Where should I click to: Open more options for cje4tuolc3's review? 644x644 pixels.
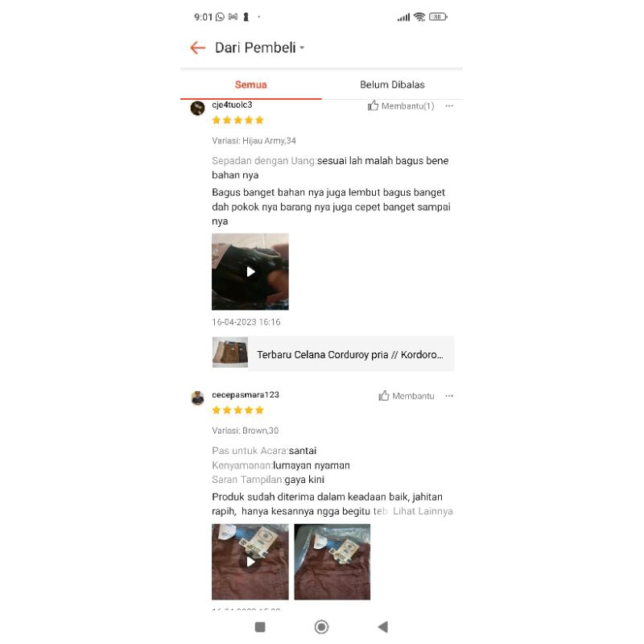[449, 106]
